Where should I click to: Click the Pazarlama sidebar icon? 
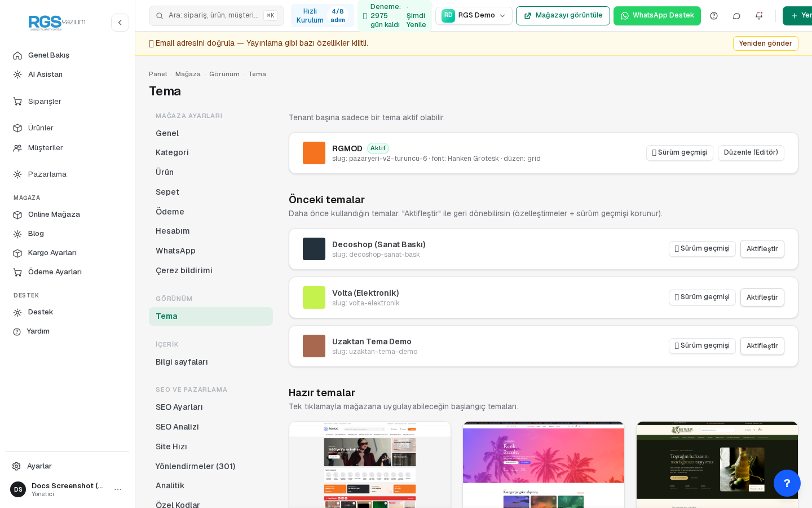17,174
